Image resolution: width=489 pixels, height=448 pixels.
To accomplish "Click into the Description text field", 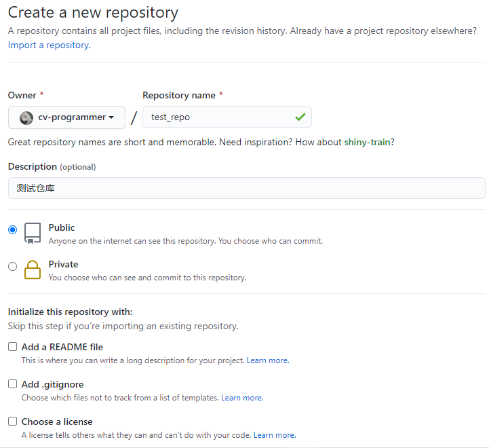I will (x=246, y=188).
